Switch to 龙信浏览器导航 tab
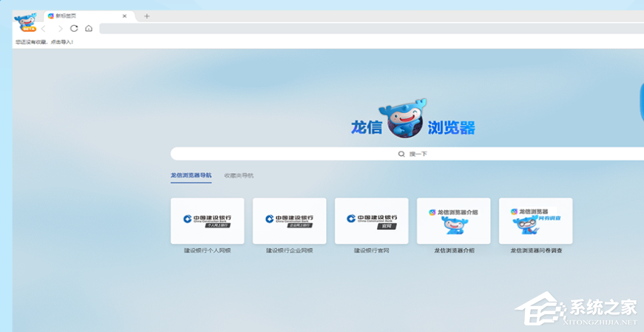The height and width of the screenshot is (332, 644). coord(191,175)
